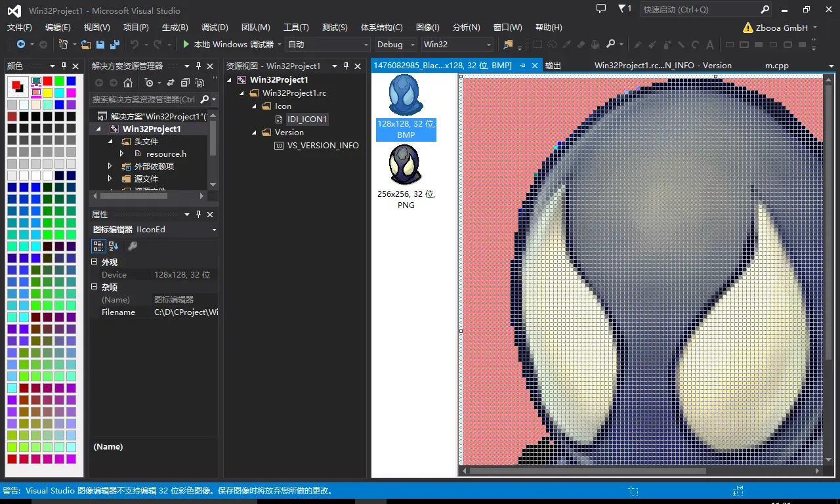Switch to the m.cpp tab
Screen dimensions: 840x504
pos(777,66)
